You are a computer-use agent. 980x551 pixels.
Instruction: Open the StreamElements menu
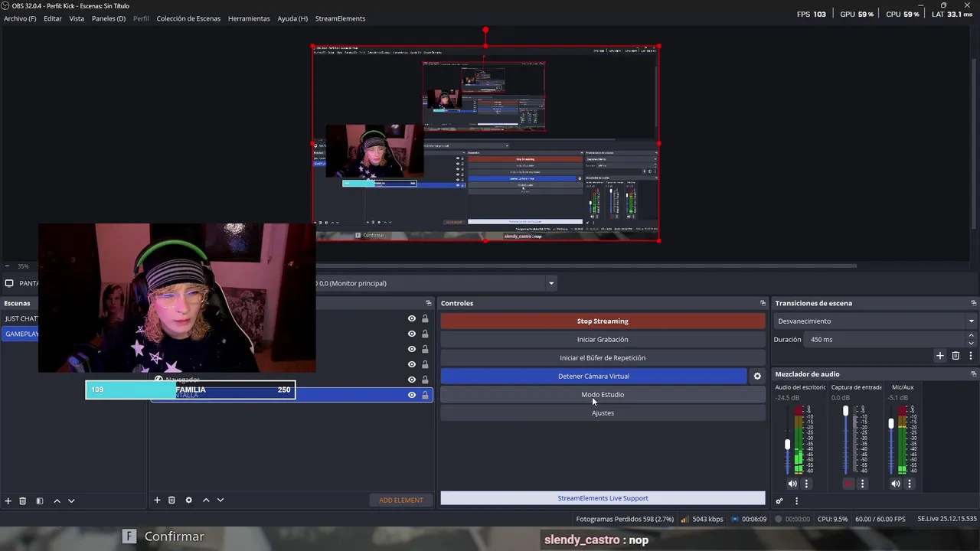tap(340, 18)
